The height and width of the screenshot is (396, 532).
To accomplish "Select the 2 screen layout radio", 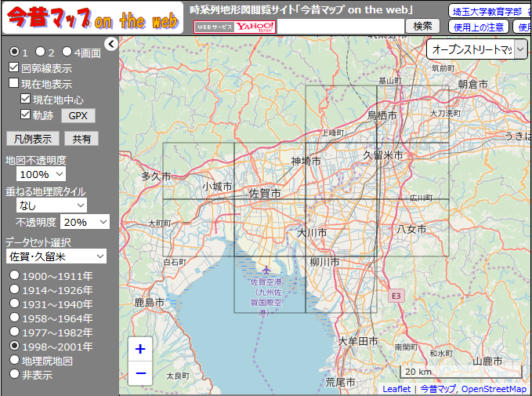I will (x=41, y=52).
